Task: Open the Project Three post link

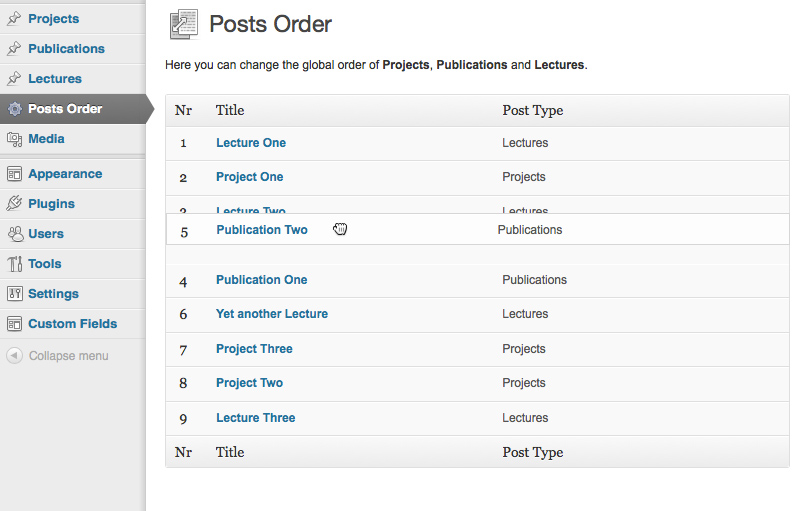Action: (x=254, y=349)
